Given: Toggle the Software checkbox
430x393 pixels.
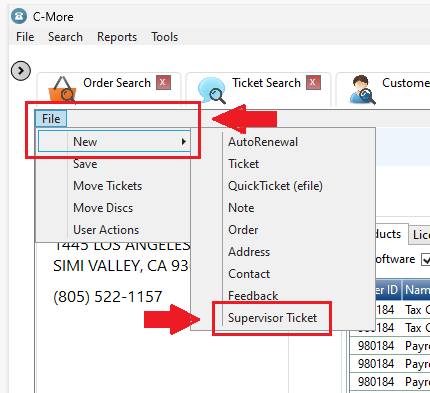Looking at the screenshot, I should pyautogui.click(x=426, y=259).
